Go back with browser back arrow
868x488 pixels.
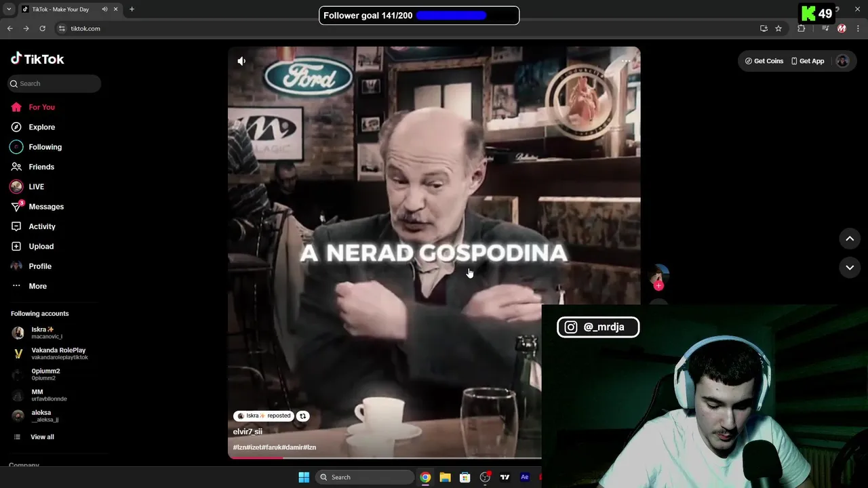click(x=10, y=28)
